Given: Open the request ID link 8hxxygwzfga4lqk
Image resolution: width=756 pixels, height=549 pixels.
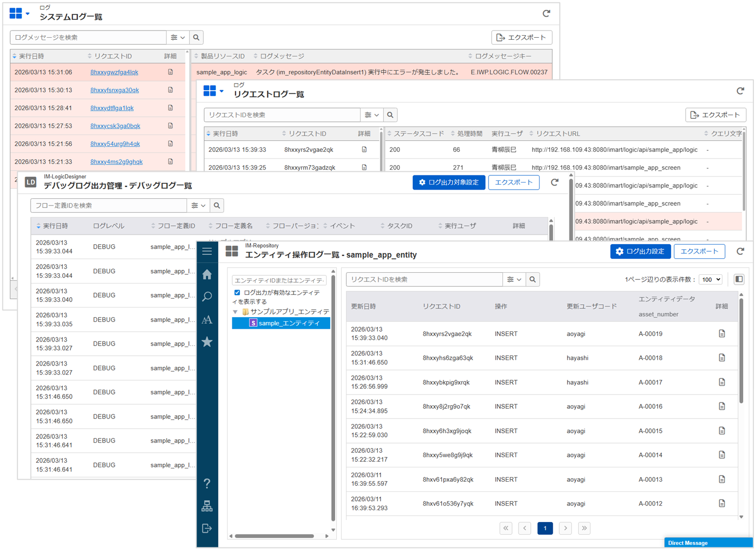Looking at the screenshot, I should click(114, 72).
